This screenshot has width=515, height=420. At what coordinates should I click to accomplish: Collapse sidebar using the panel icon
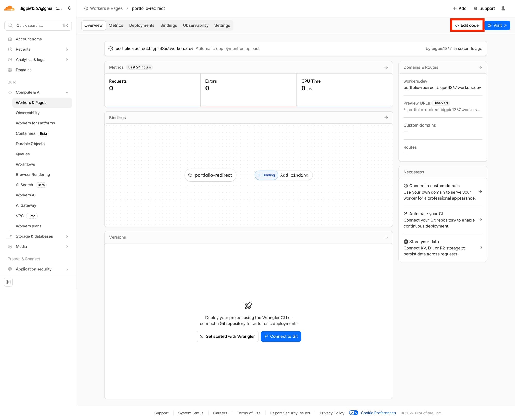point(8,282)
